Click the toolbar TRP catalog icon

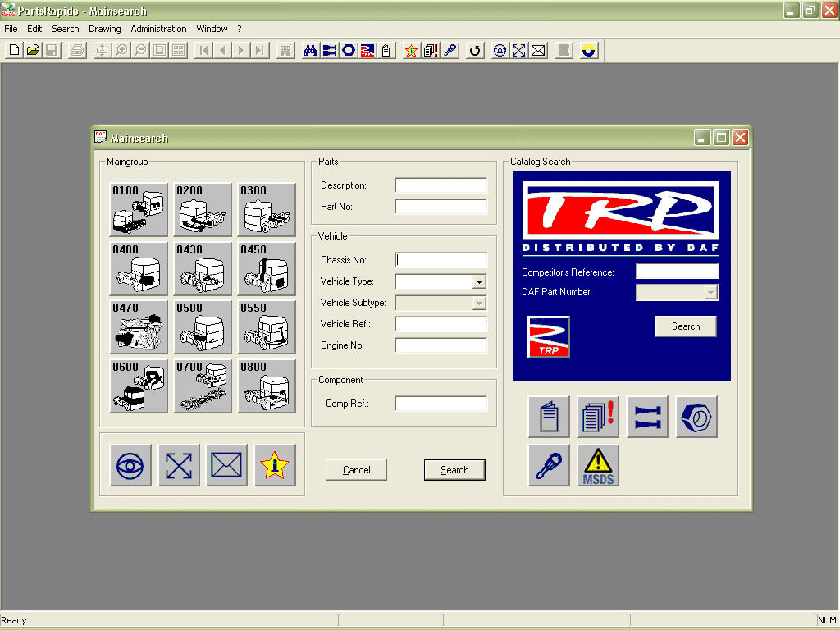pyautogui.click(x=367, y=50)
